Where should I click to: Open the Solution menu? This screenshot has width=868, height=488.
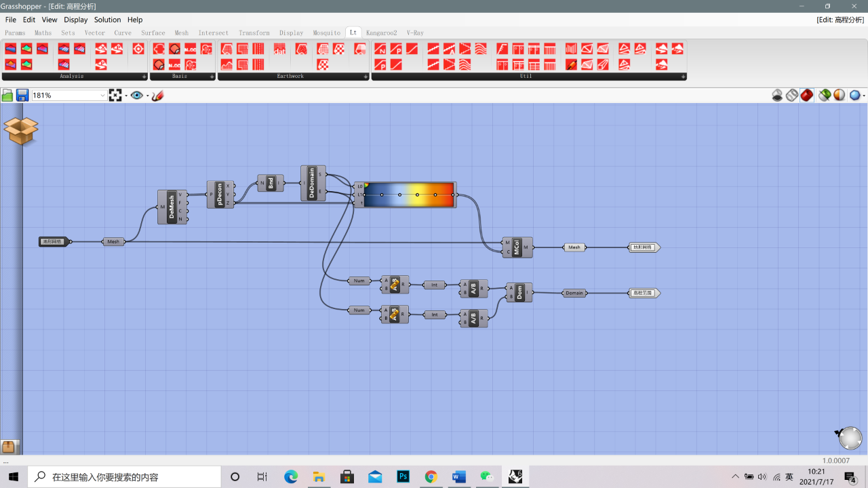click(107, 20)
